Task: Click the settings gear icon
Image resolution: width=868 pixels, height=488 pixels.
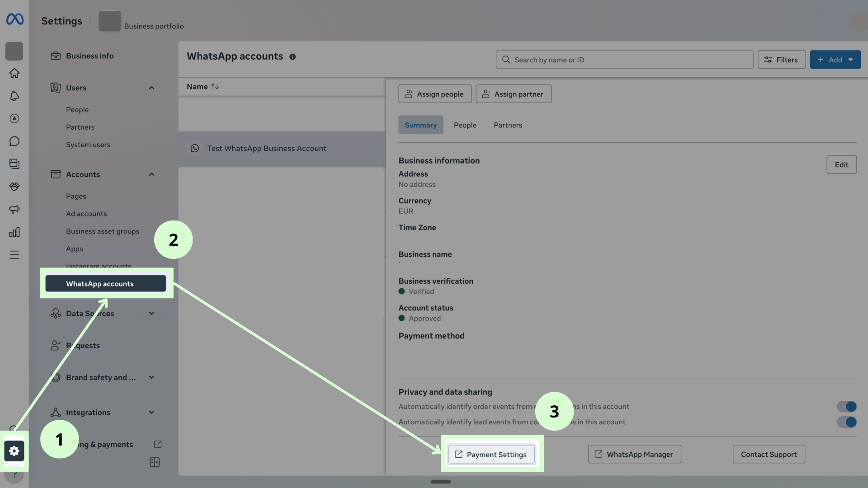Action: tap(14, 450)
